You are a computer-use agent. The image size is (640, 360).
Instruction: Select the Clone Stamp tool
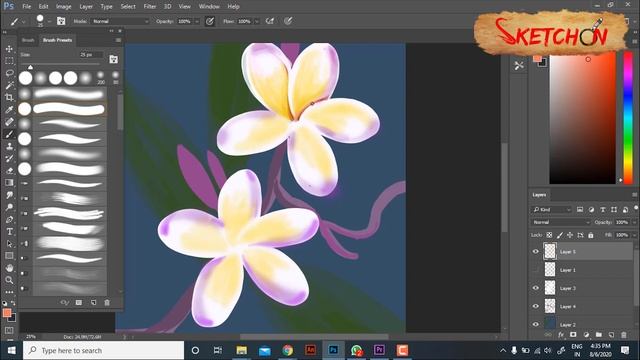(x=9, y=146)
